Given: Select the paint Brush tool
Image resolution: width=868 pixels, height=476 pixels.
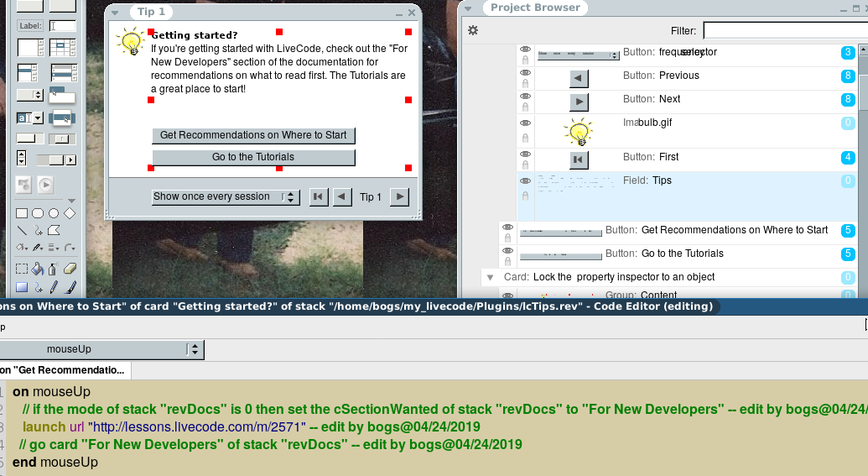Looking at the screenshot, I should pyautogui.click(x=70, y=287).
